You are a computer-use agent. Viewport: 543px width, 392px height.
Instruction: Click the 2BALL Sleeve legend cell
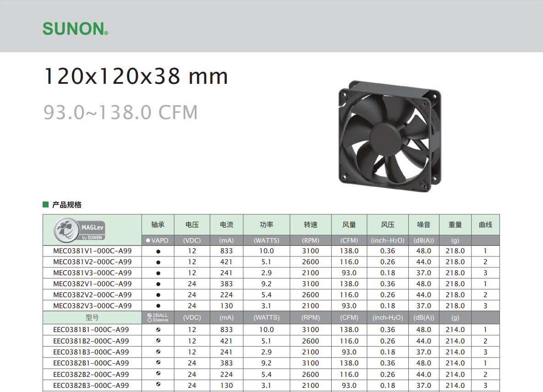158,318
